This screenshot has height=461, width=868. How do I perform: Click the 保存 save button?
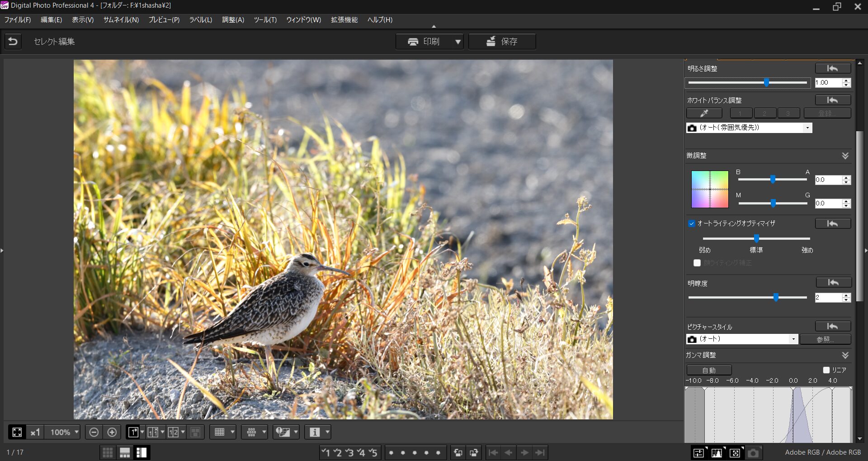click(x=502, y=42)
